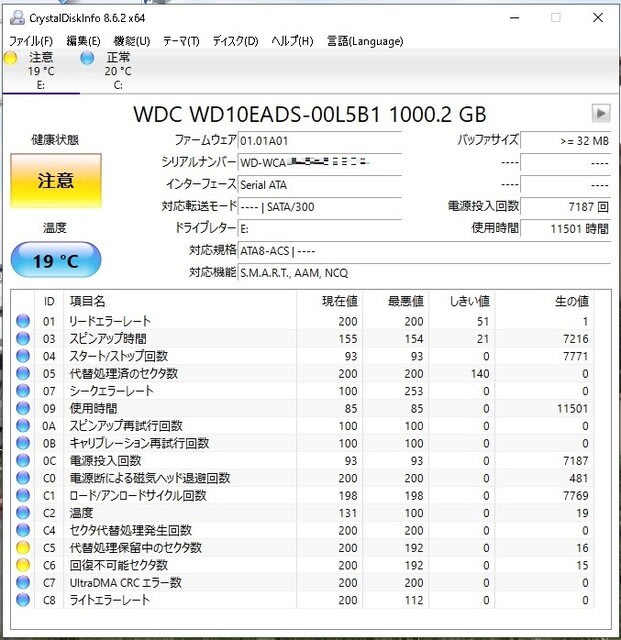The height and width of the screenshot is (640, 621).
Task: Click blue status icon for 0A スピンアップ再試行回数
Action: point(23,426)
